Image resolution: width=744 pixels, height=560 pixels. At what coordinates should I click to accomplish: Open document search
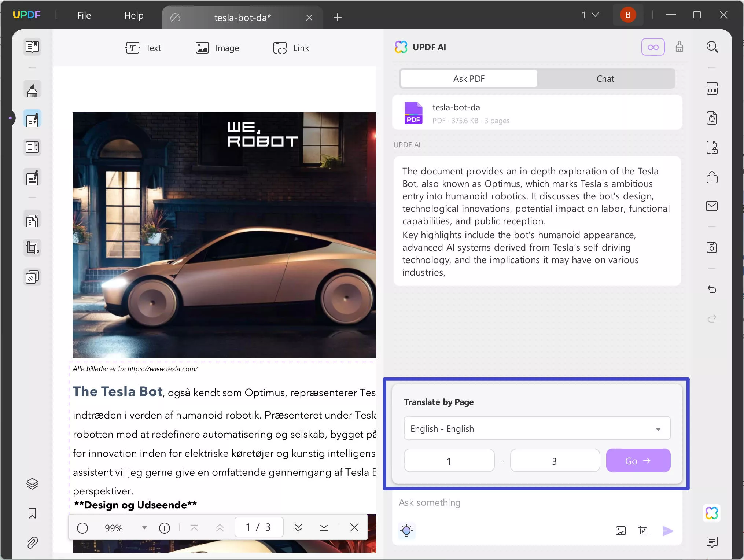coord(712,47)
